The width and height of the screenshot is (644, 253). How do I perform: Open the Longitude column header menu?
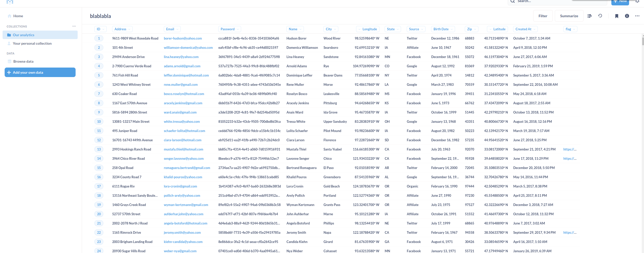click(368, 29)
